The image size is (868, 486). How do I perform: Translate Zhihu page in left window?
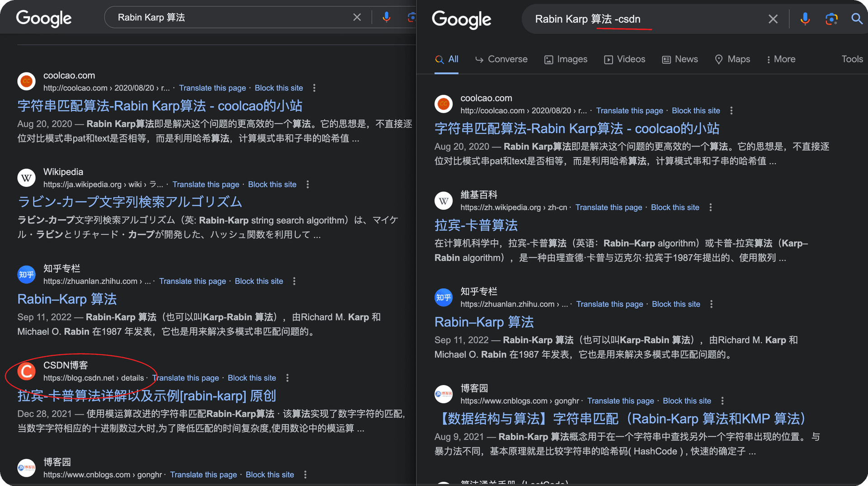(193, 281)
